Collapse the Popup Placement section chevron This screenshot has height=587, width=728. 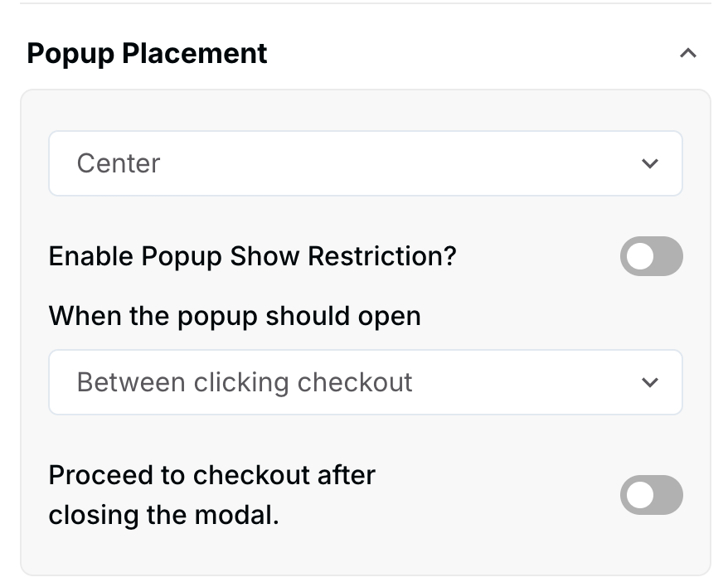tap(687, 54)
